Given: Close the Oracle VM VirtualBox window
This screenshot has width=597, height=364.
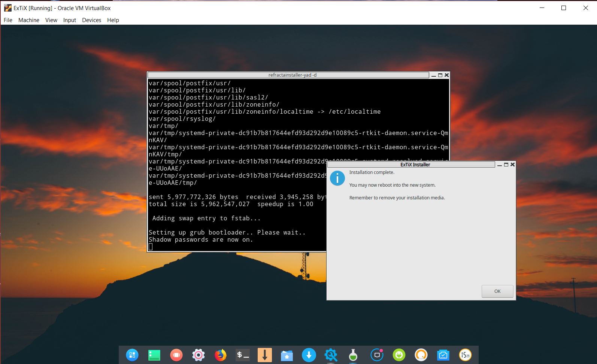Looking at the screenshot, I should pos(586,8).
